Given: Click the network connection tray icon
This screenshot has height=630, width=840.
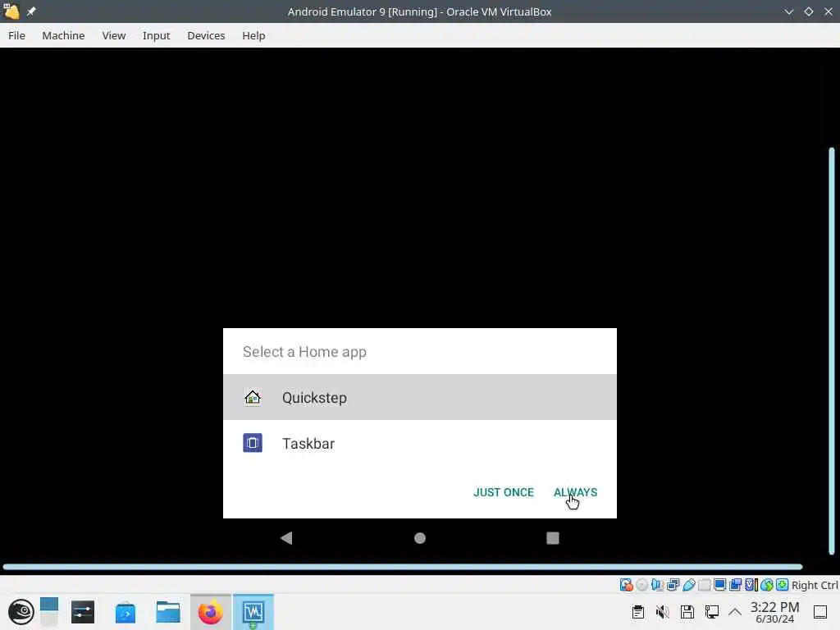Looking at the screenshot, I should pyautogui.click(x=711, y=612).
